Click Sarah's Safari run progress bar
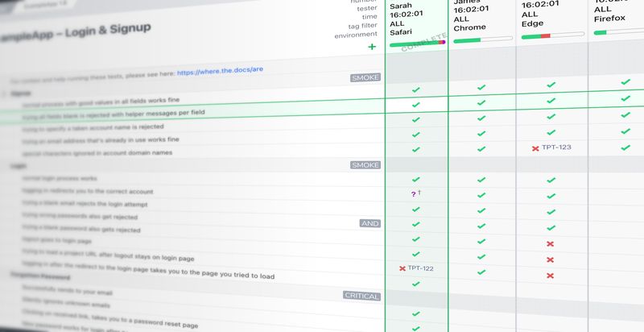Screen dimensions: 644x332 (417, 44)
